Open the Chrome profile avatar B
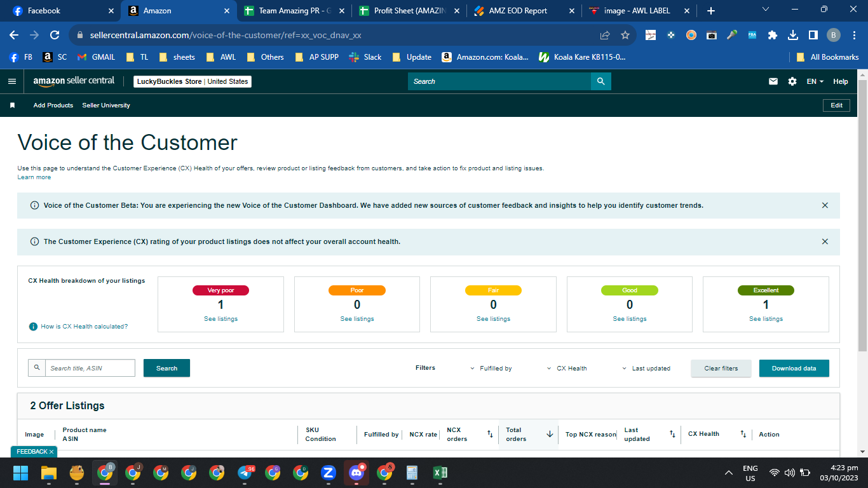Image resolution: width=868 pixels, height=488 pixels. [833, 35]
